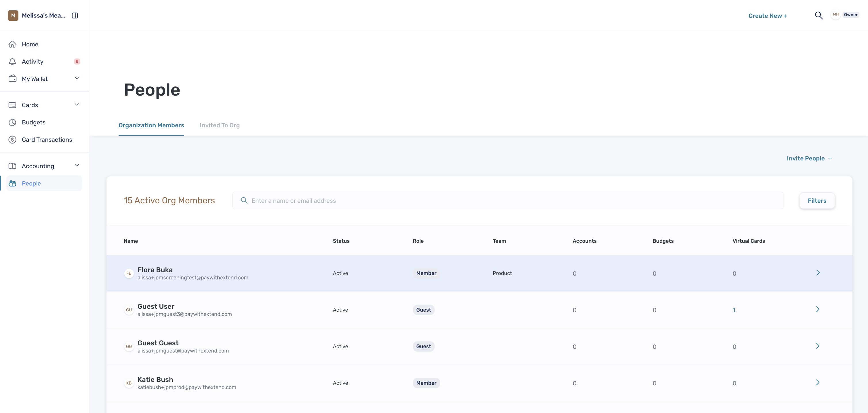Open Card Transactions via the dollar icon

[12, 140]
